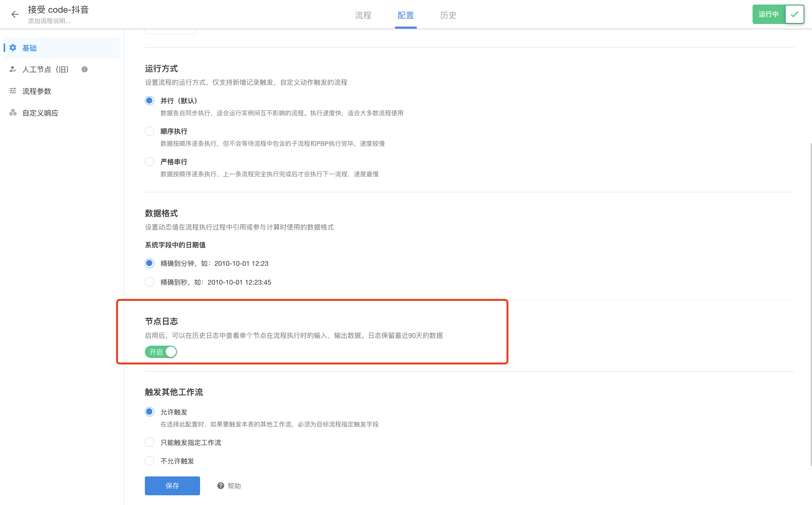Select 只能触发指定工作流 radio option

[149, 442]
